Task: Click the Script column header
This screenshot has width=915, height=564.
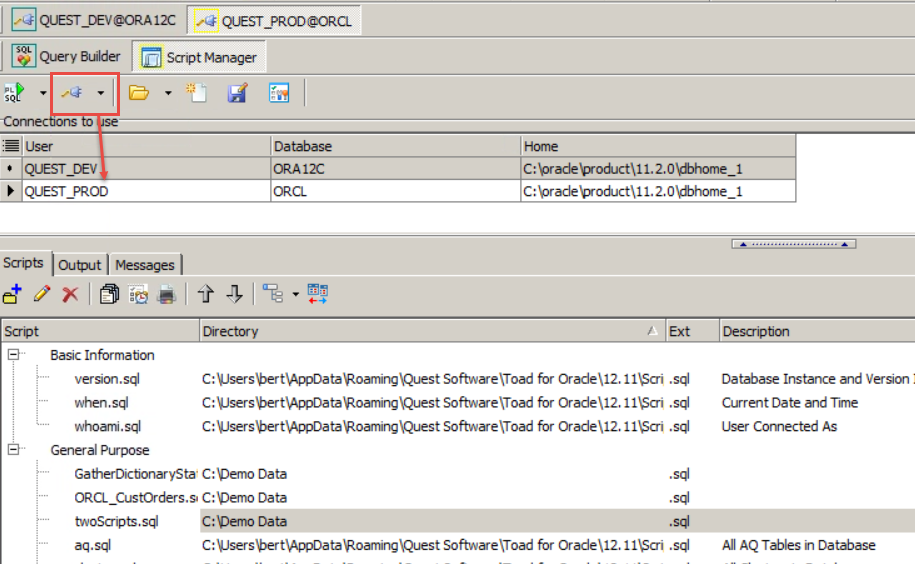Action: [x=100, y=331]
